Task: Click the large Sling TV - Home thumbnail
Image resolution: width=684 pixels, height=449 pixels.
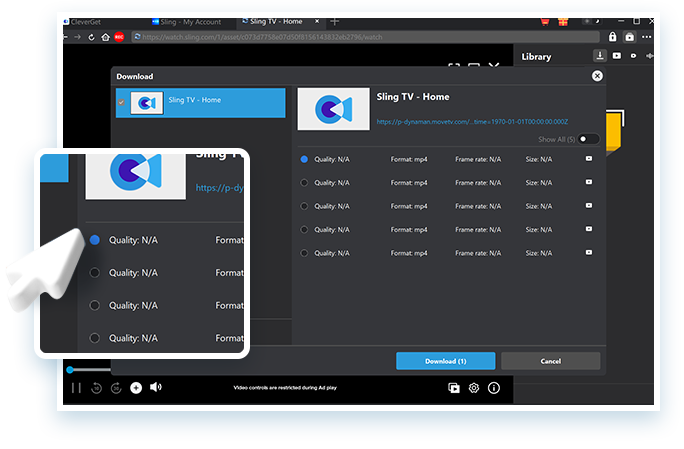Action: click(333, 109)
